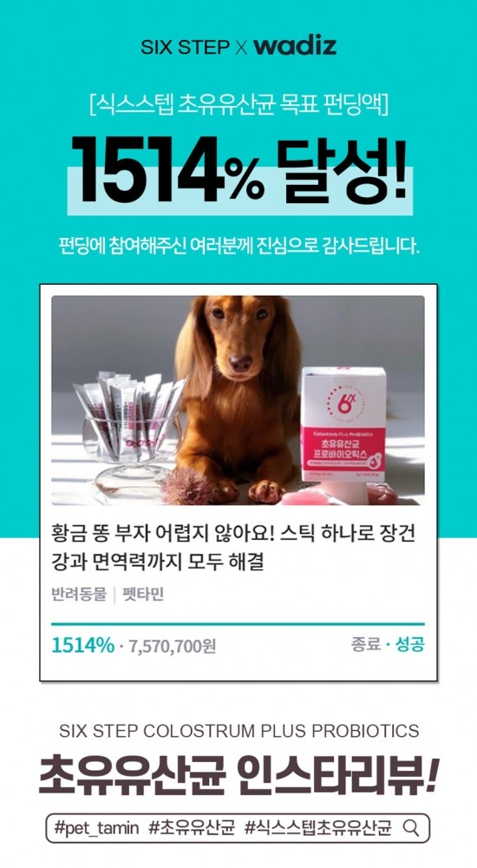Click inside the hashtag search field
The image size is (477, 868).
[238, 828]
